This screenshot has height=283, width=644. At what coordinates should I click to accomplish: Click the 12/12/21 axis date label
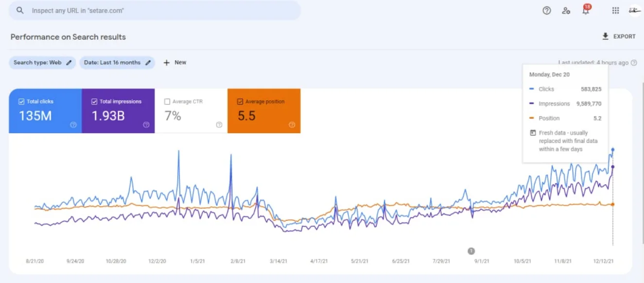pyautogui.click(x=605, y=262)
